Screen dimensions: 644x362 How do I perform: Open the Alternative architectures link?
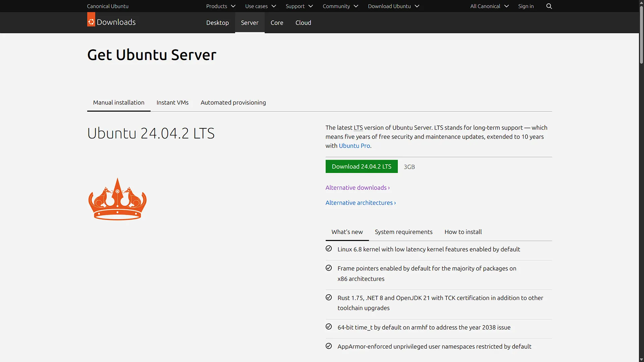361,203
